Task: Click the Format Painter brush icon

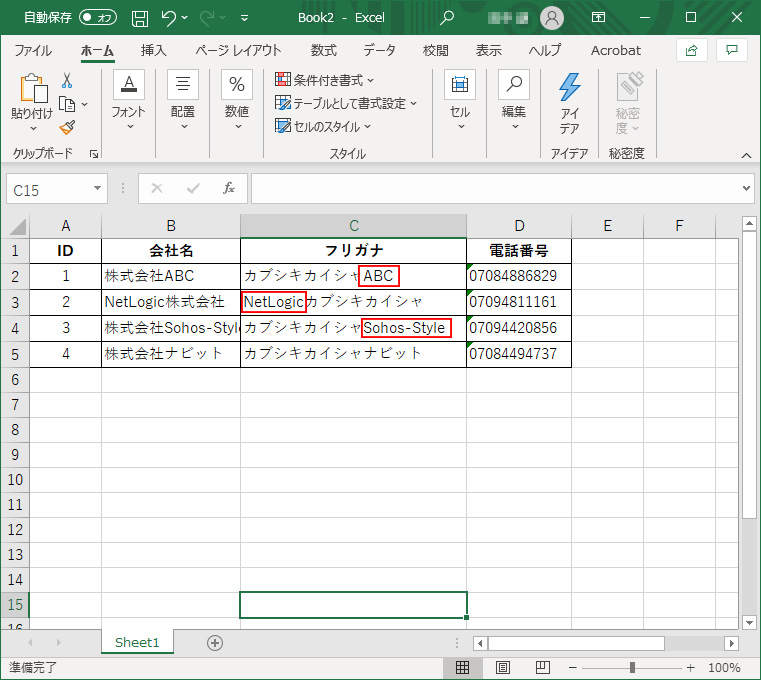Action: tap(67, 128)
